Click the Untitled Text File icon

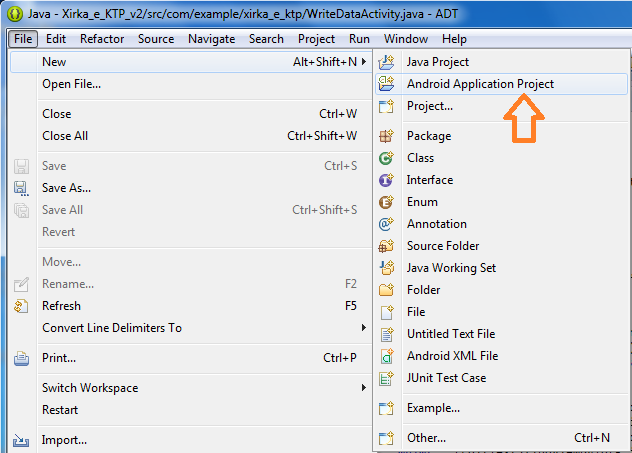tap(386, 334)
